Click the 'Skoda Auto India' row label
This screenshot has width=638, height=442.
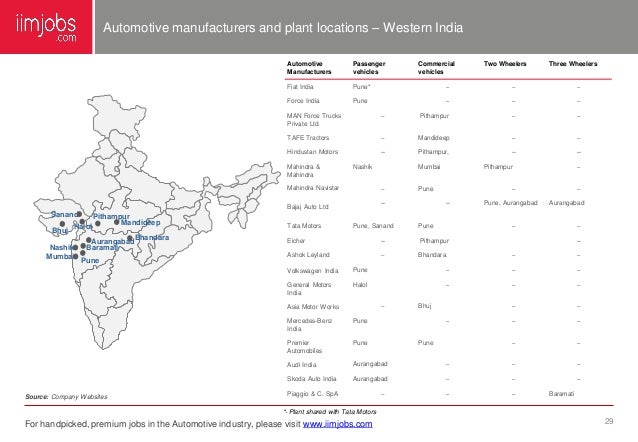tap(311, 379)
